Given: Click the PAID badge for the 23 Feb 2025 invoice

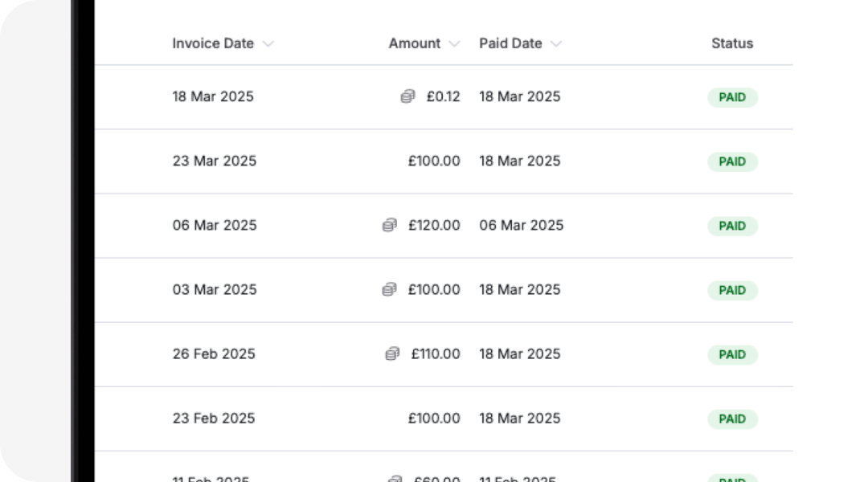Looking at the screenshot, I should tap(732, 419).
